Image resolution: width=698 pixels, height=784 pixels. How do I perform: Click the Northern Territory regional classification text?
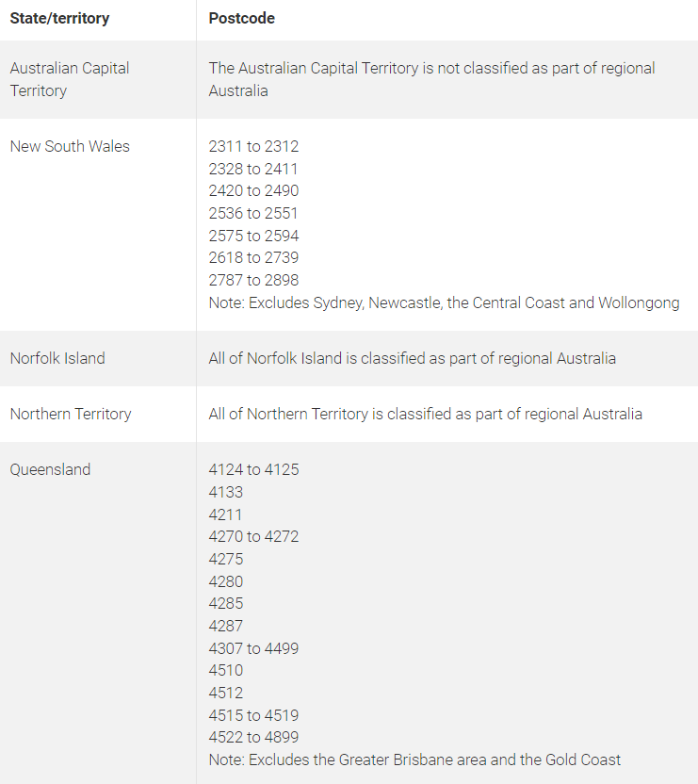pyautogui.click(x=425, y=414)
